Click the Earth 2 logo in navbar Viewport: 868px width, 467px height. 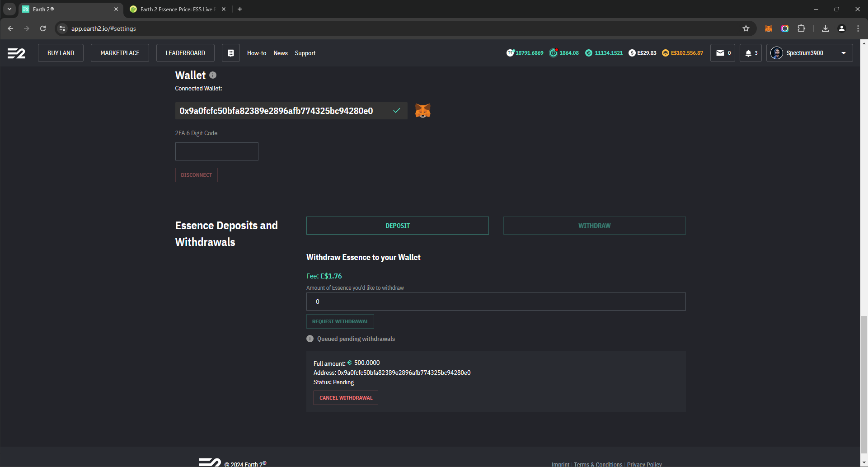point(16,53)
